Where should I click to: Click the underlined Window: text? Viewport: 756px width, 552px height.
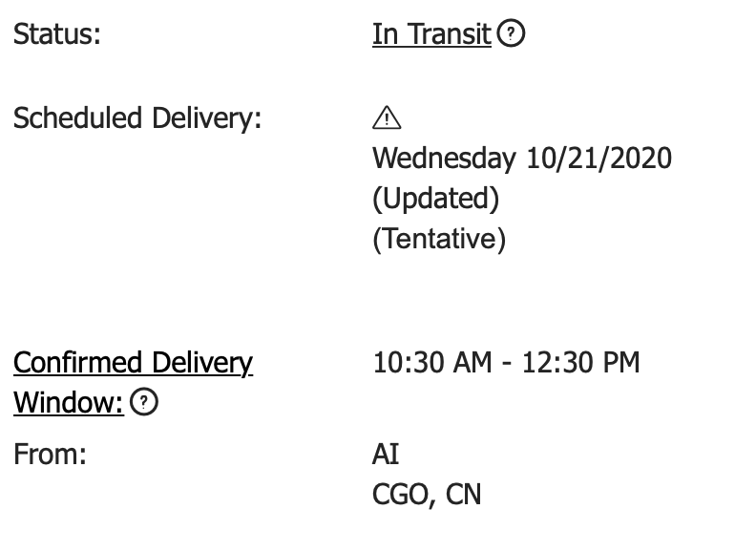click(x=69, y=403)
